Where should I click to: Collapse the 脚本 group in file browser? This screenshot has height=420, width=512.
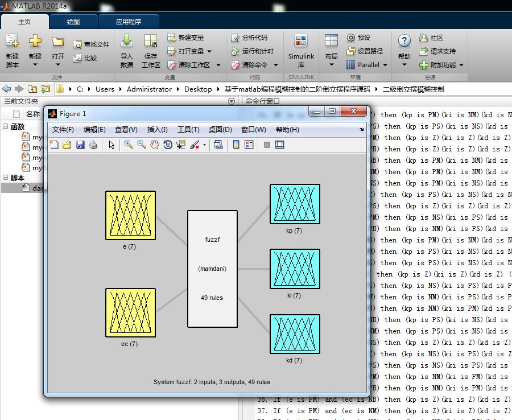(x=6, y=177)
